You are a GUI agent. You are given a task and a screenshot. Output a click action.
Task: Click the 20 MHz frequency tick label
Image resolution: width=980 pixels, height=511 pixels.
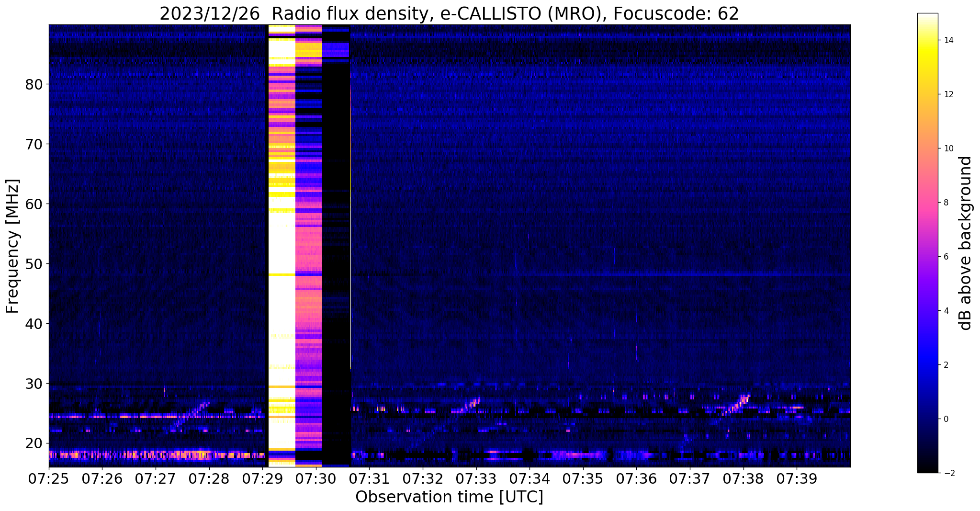[x=34, y=443]
